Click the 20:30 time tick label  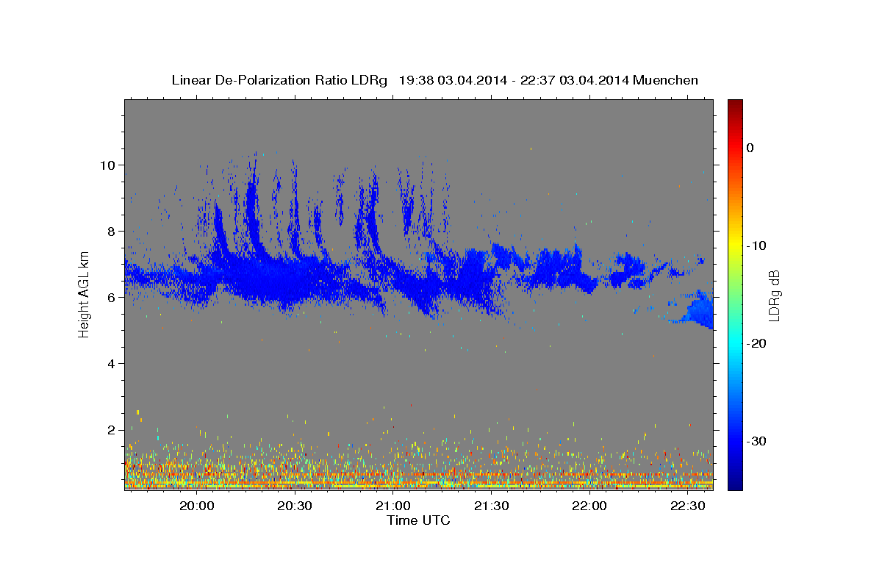coord(295,506)
